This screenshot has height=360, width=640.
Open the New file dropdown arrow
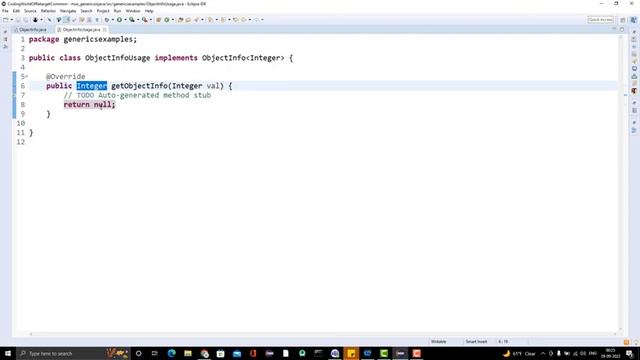[x=11, y=20]
